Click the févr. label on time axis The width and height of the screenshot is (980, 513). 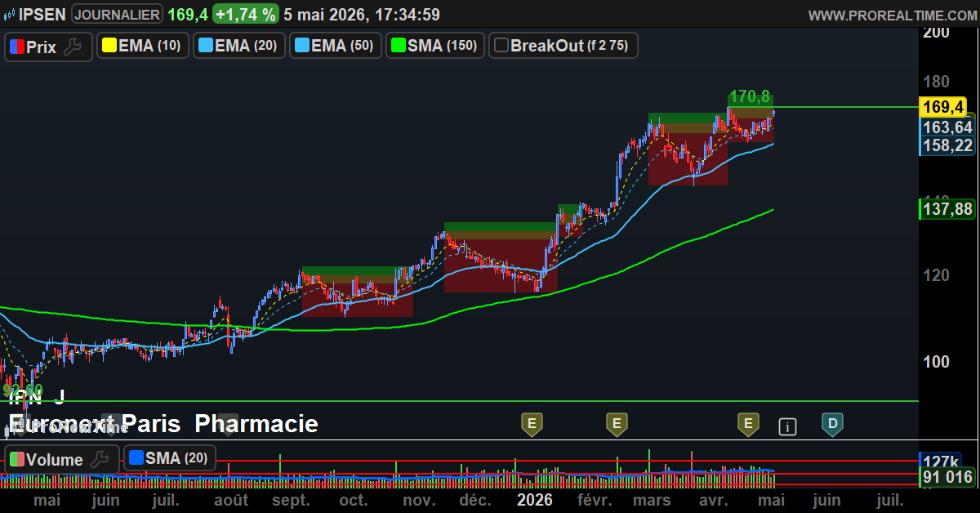tap(594, 500)
